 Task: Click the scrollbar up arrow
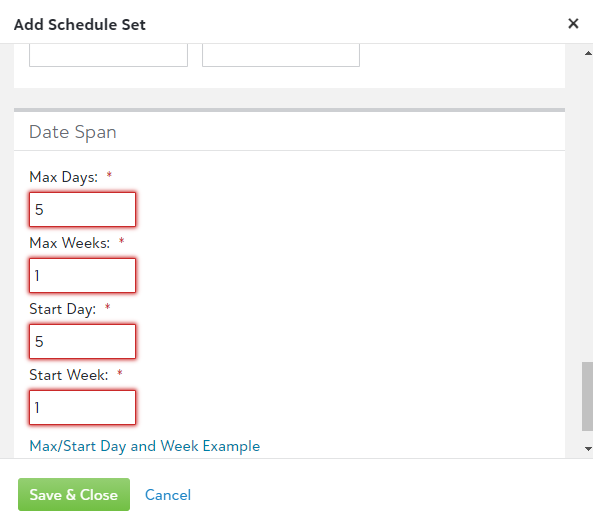(x=588, y=53)
